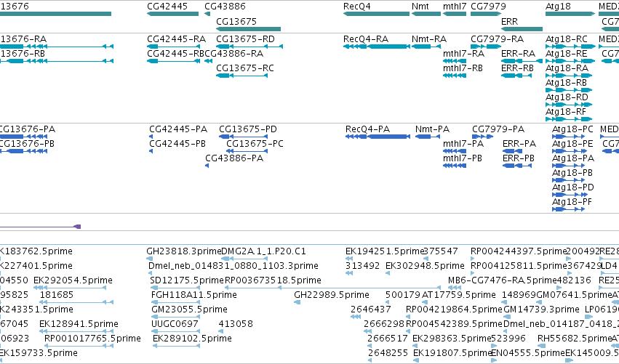This screenshot has height=364, width=619.
Task: Click the EK128941.5prime EST label
Action: tap(79, 324)
